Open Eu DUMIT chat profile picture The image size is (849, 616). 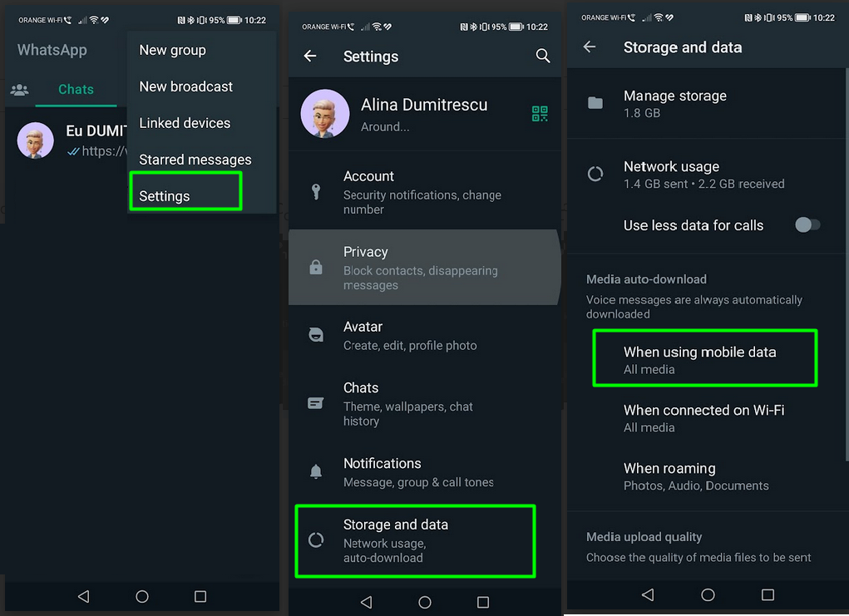tap(36, 140)
